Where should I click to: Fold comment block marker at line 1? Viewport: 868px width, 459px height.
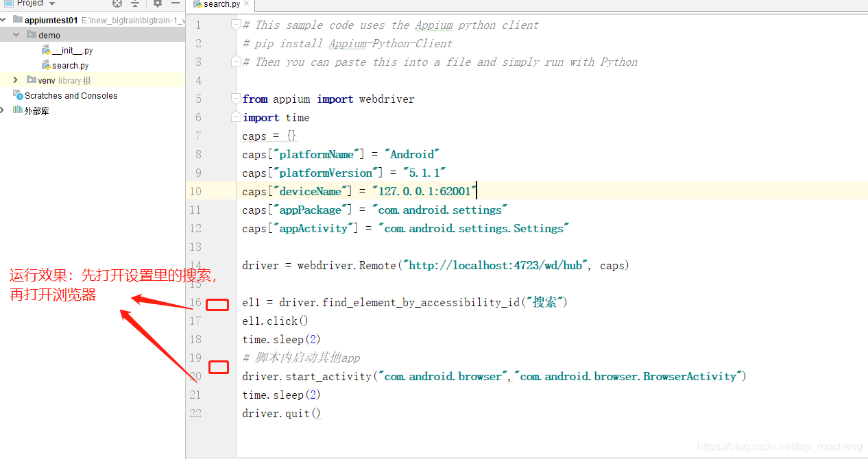coord(236,25)
